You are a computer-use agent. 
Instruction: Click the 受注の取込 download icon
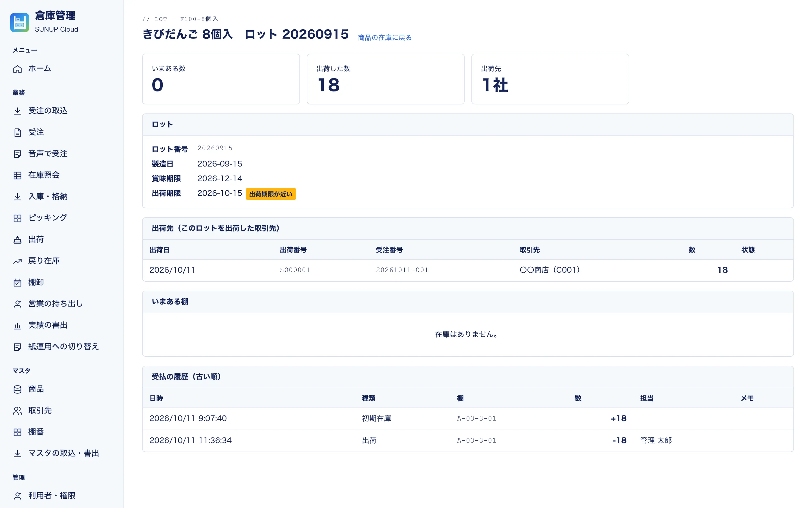tap(17, 111)
